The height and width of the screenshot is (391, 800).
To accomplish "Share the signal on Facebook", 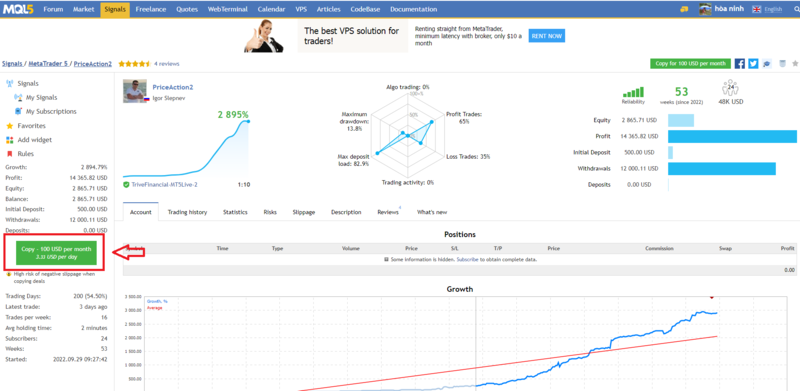I will tap(740, 64).
